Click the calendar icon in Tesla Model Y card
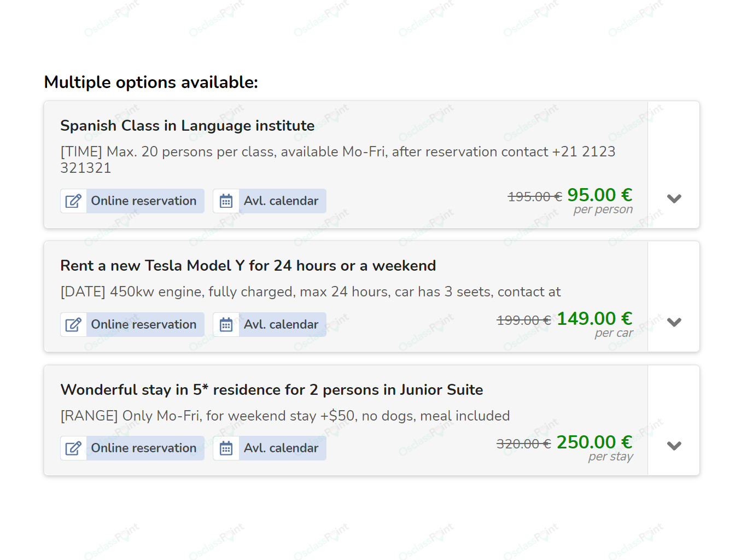Viewport: 747px width, 560px height. pos(226,325)
